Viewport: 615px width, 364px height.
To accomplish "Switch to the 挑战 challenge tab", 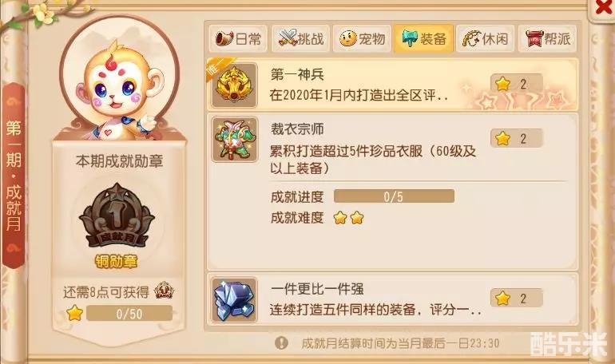I will [301, 38].
